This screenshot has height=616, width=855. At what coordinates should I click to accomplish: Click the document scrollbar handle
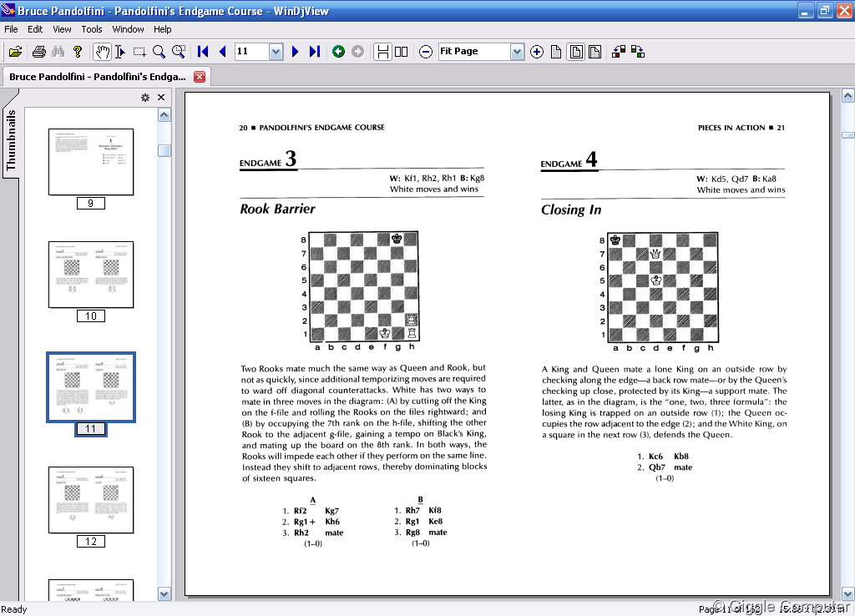848,135
